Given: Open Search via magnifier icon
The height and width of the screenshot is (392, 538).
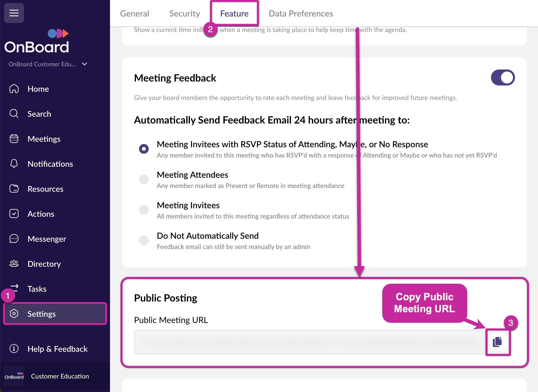Looking at the screenshot, I should pos(14,114).
